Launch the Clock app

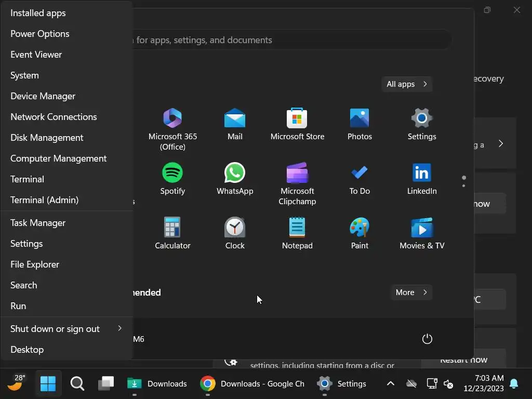pyautogui.click(x=235, y=233)
